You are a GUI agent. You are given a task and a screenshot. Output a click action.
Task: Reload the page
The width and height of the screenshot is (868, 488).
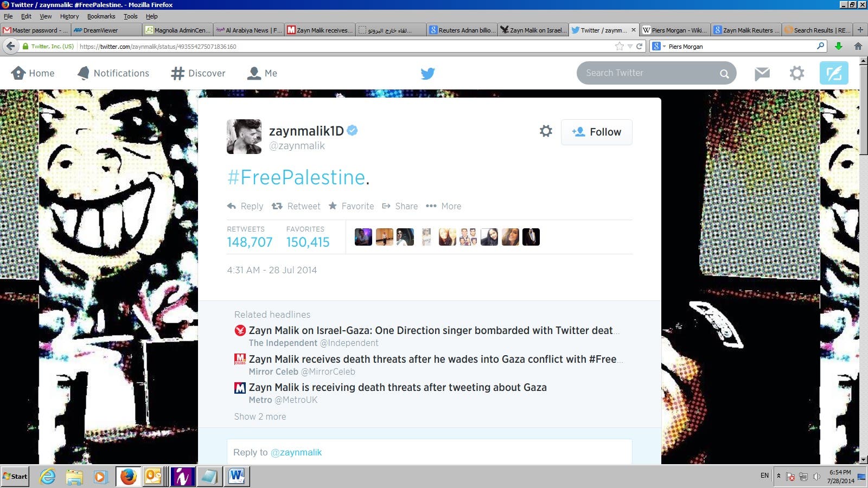pos(639,47)
